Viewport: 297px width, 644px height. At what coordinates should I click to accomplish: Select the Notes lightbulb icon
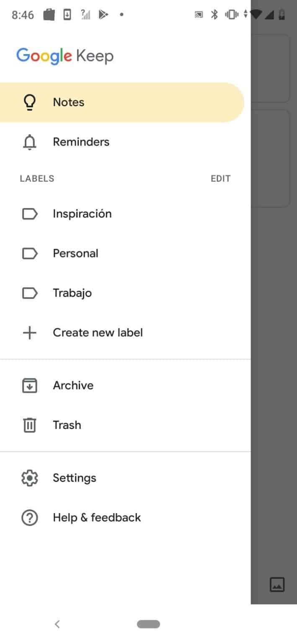coord(29,101)
